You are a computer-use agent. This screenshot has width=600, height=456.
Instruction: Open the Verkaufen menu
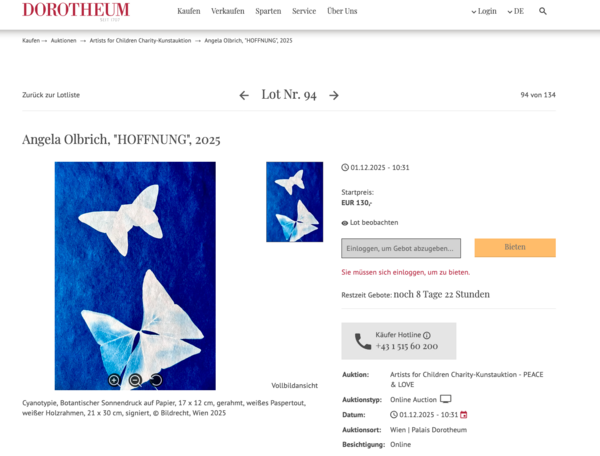point(228,11)
